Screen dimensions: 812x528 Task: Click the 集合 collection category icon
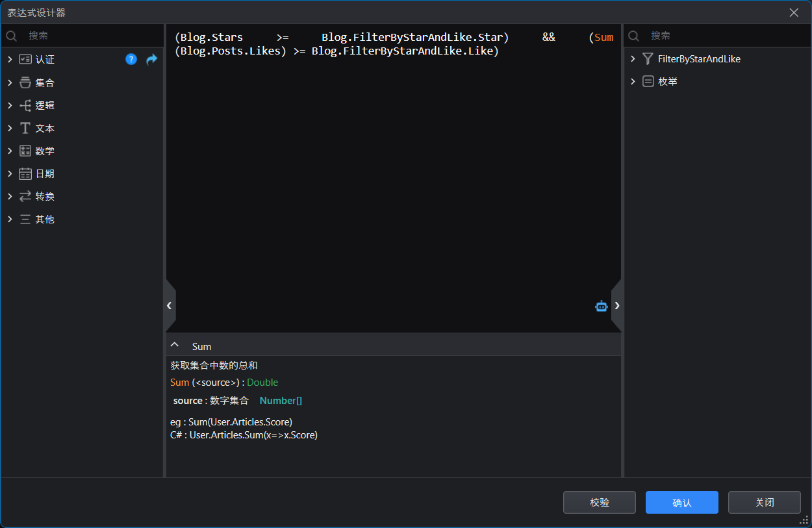tap(25, 82)
